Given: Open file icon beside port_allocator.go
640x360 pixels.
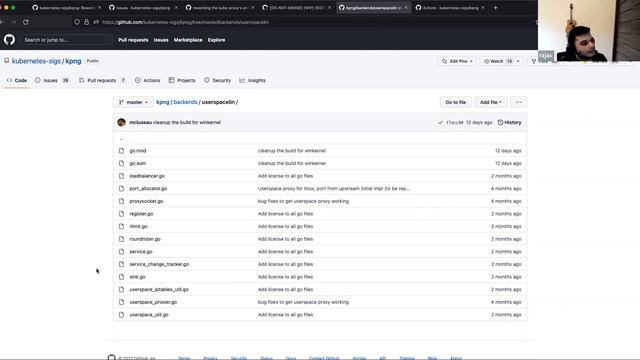Looking at the screenshot, I should (121, 189).
